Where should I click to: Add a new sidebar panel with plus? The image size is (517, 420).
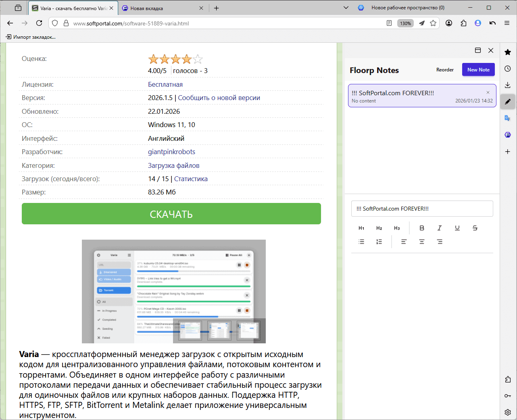[508, 152]
